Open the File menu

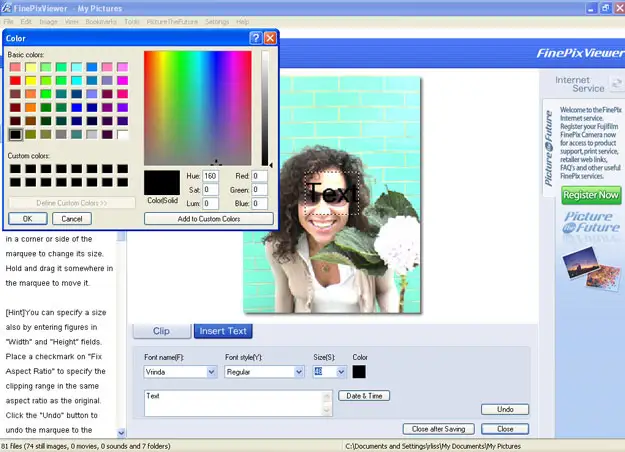tap(8, 22)
